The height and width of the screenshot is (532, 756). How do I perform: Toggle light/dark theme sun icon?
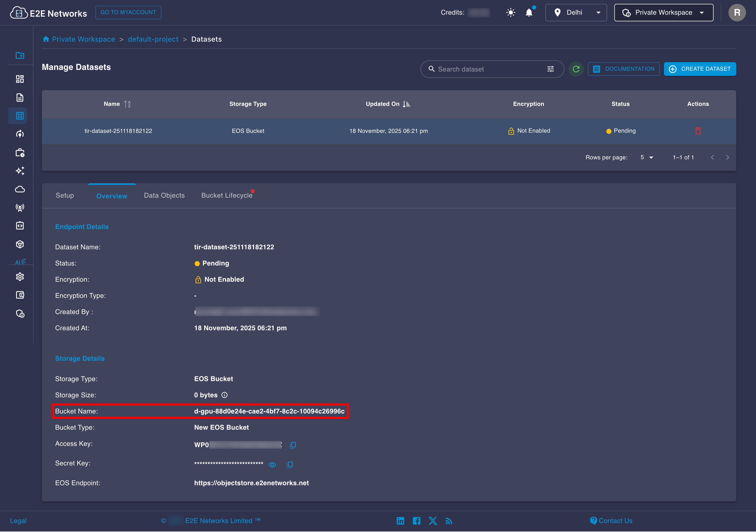coord(510,13)
